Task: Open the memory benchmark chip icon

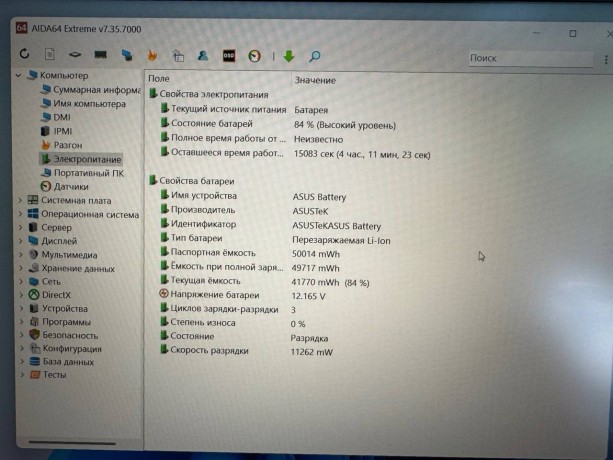Action: point(100,55)
